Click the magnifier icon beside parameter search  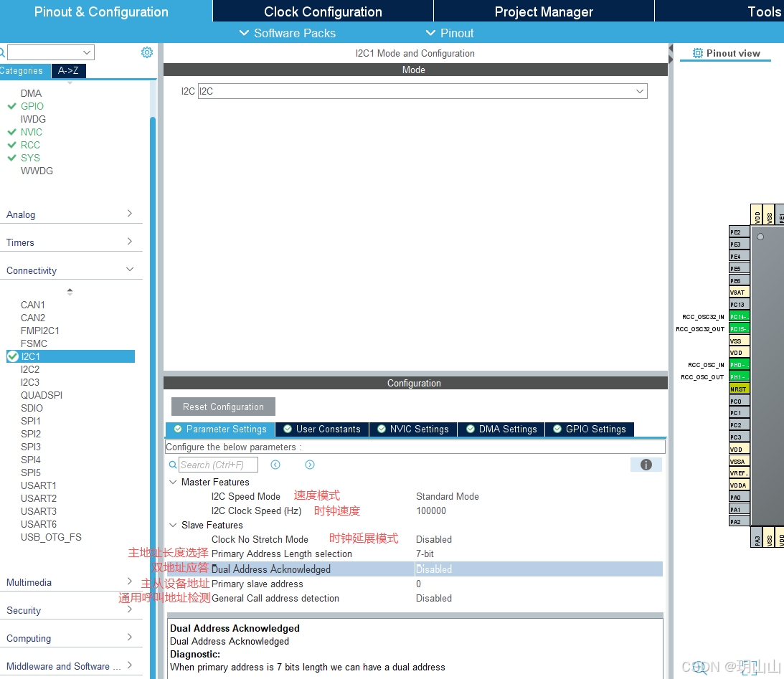click(x=173, y=465)
